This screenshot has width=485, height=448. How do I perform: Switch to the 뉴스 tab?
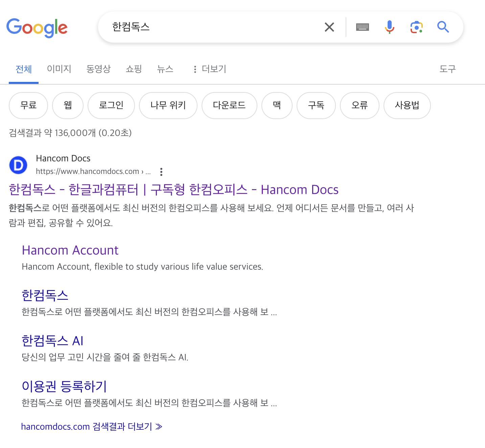165,69
